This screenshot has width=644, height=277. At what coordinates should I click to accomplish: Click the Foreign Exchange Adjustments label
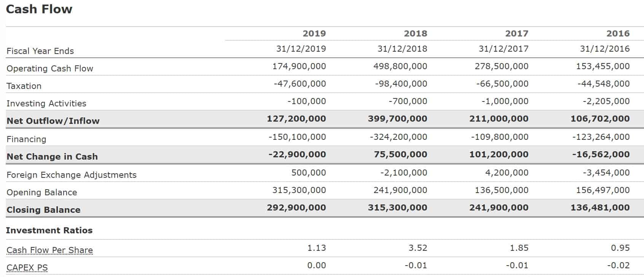pyautogui.click(x=72, y=175)
